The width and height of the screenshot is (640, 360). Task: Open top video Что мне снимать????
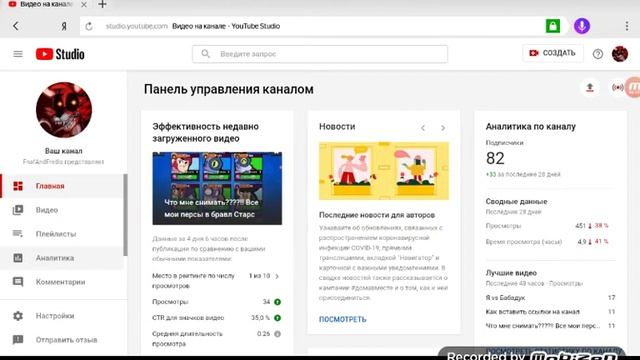click(550, 326)
